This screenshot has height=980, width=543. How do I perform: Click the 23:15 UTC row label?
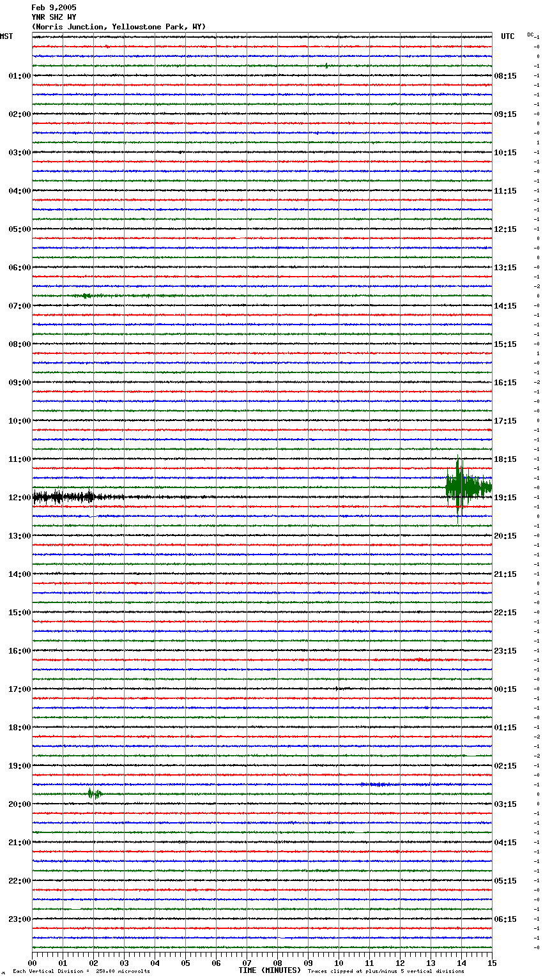[x=505, y=651]
